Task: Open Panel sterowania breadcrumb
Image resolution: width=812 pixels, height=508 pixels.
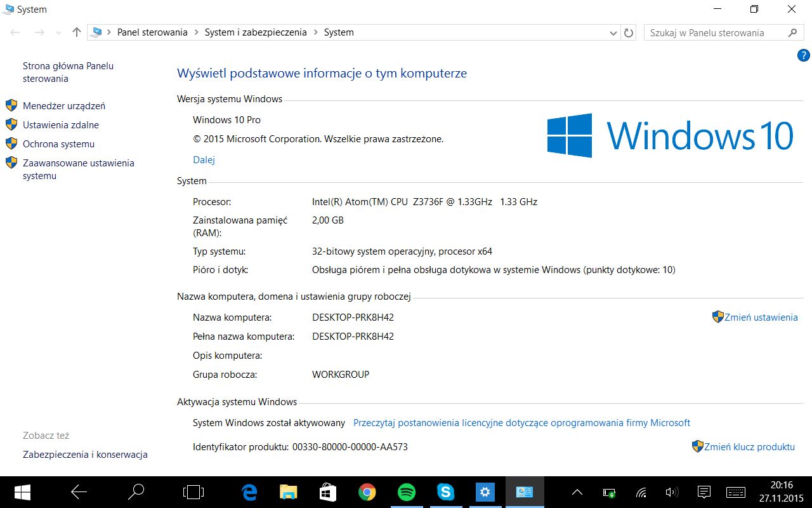Action: pos(152,32)
